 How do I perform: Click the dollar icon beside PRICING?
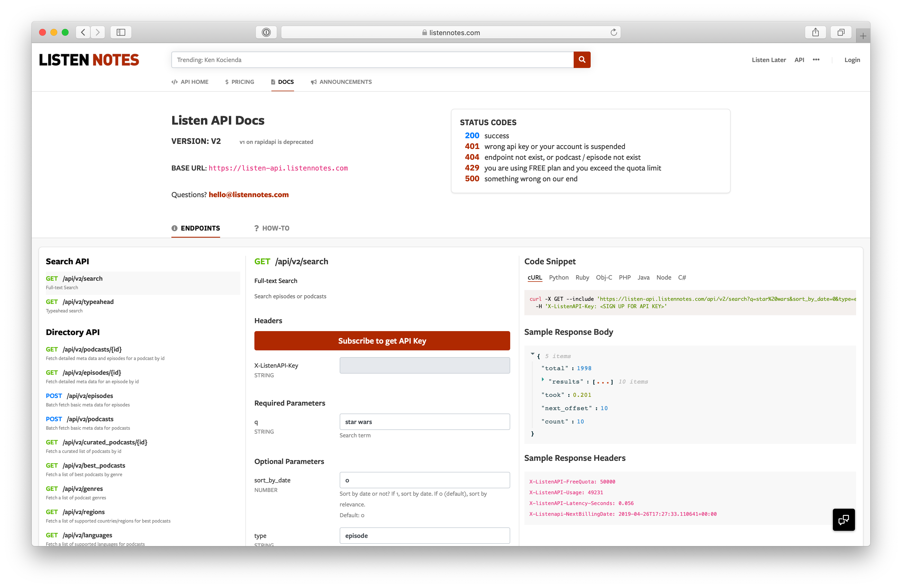[x=226, y=82]
